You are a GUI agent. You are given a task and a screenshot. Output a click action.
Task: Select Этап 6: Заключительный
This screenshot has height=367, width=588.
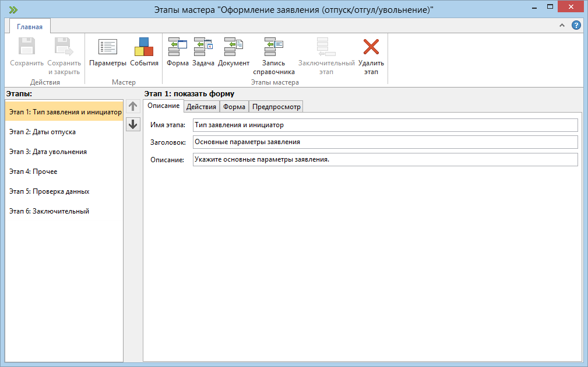click(64, 211)
